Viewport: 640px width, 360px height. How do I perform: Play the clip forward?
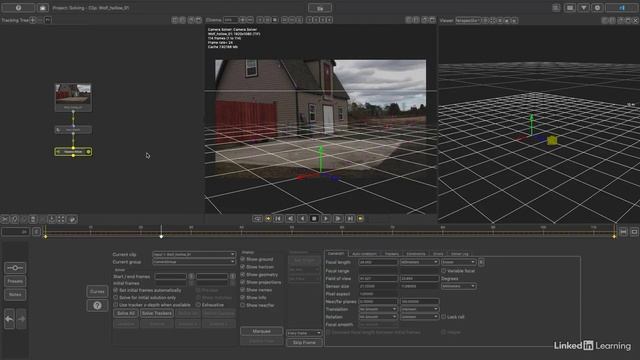326,219
